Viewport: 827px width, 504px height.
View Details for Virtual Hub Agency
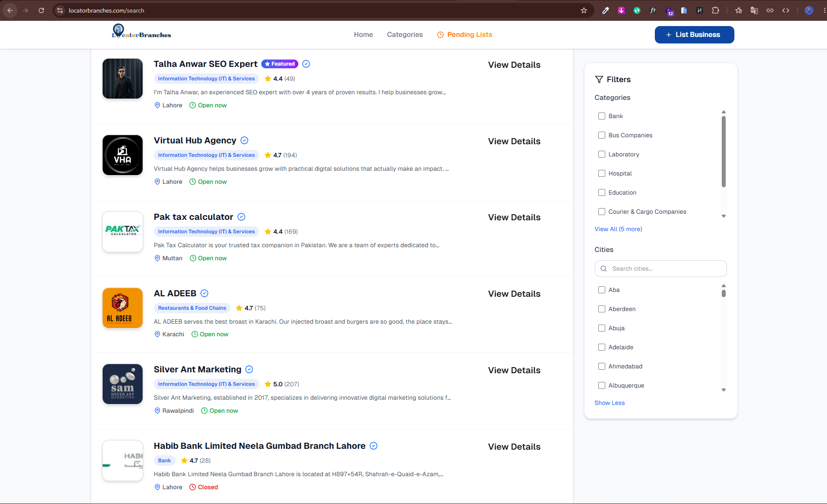pyautogui.click(x=514, y=141)
